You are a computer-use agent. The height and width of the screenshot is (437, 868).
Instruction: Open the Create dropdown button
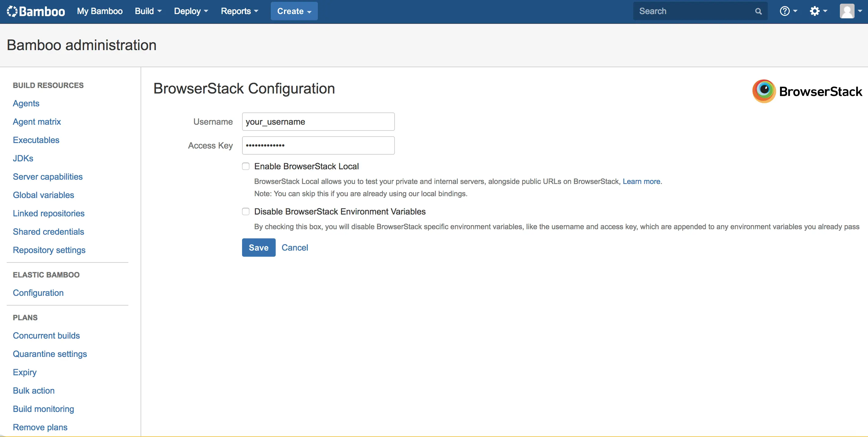click(294, 11)
